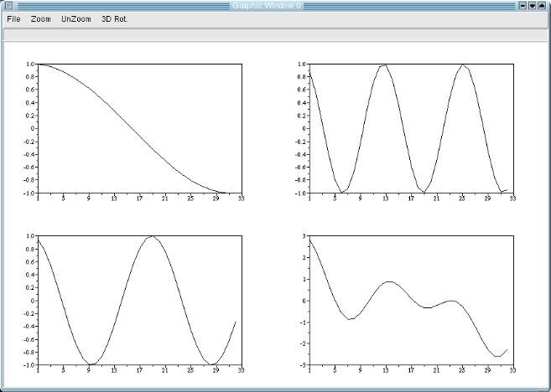
Task: Open the Zoom menu item
Action: 40,18
